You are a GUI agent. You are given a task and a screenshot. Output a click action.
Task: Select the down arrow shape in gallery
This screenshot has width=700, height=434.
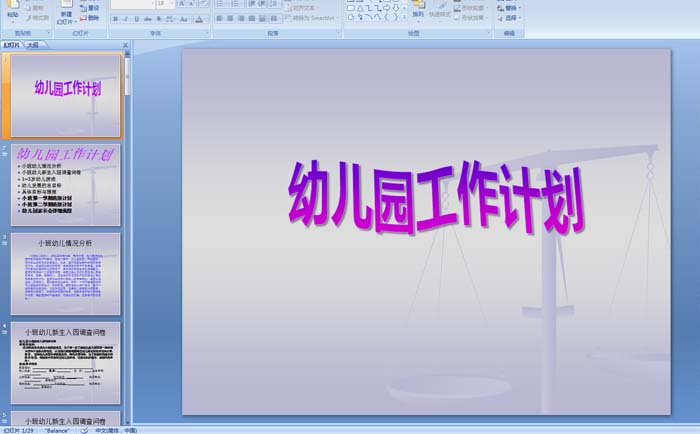396,8
